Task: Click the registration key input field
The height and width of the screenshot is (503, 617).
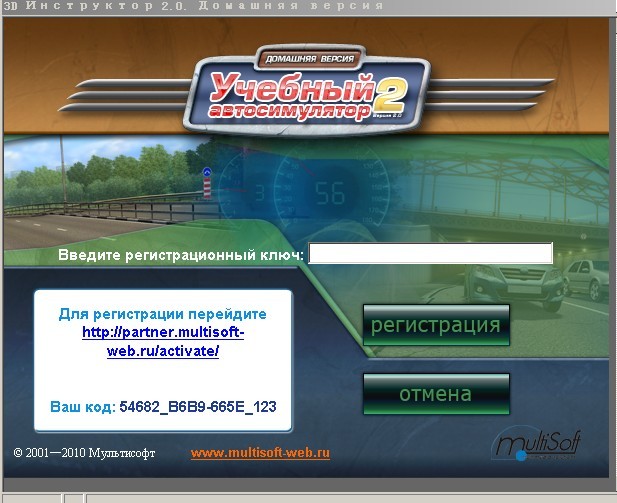Action: [430, 253]
